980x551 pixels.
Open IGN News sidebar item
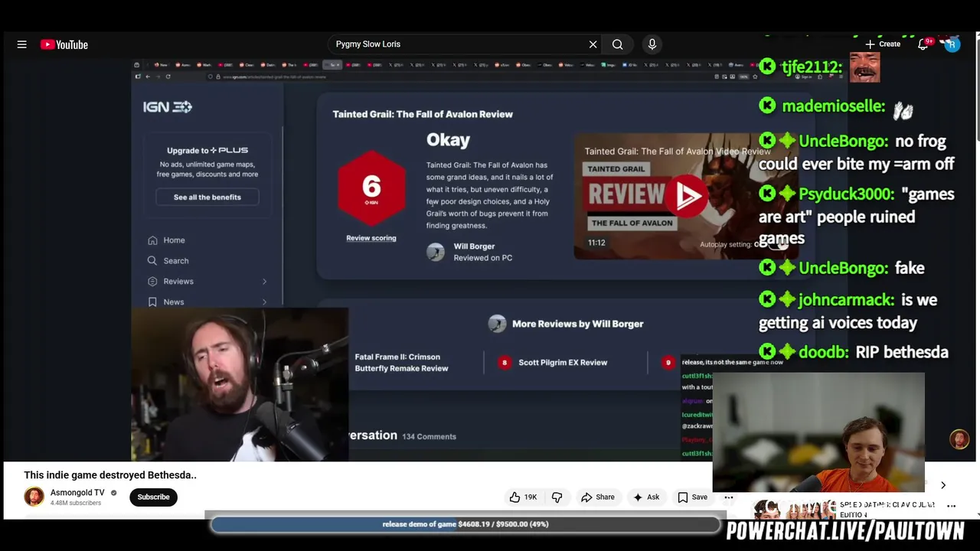click(x=173, y=302)
